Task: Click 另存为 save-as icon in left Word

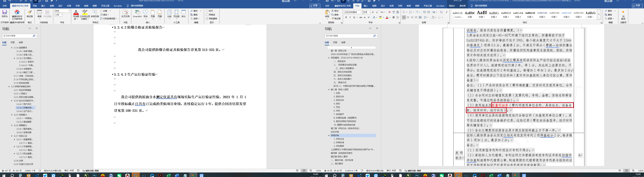Action: (5, 13)
